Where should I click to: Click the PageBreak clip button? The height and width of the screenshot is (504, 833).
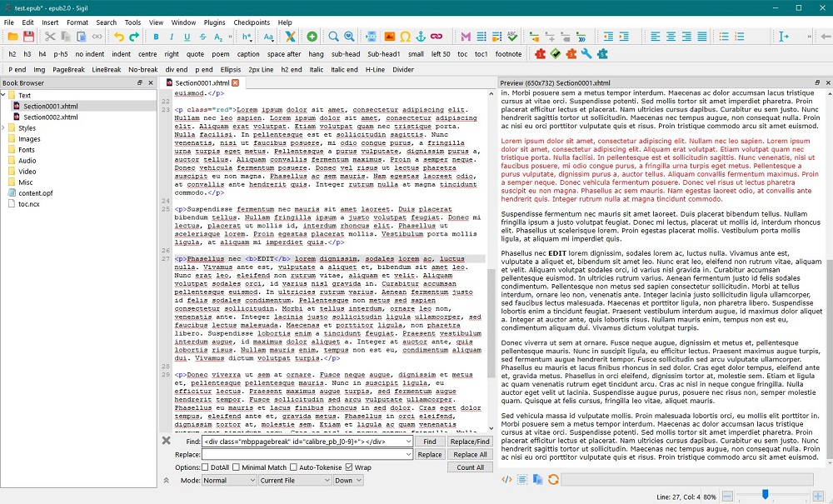(68, 70)
